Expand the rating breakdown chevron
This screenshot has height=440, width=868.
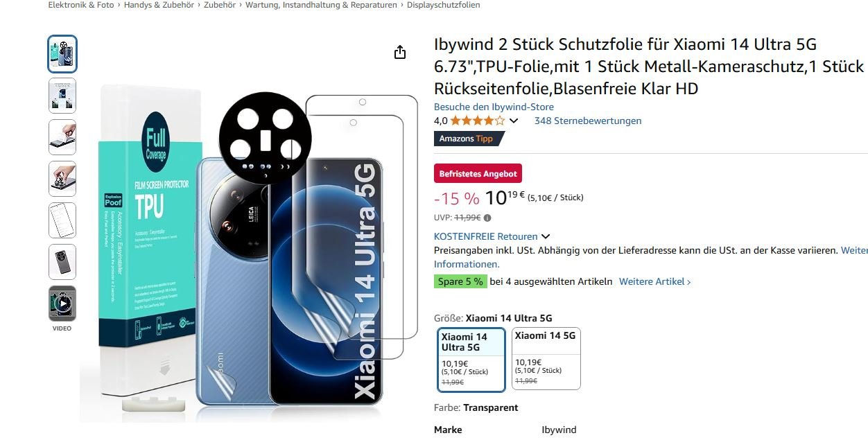coord(514,121)
